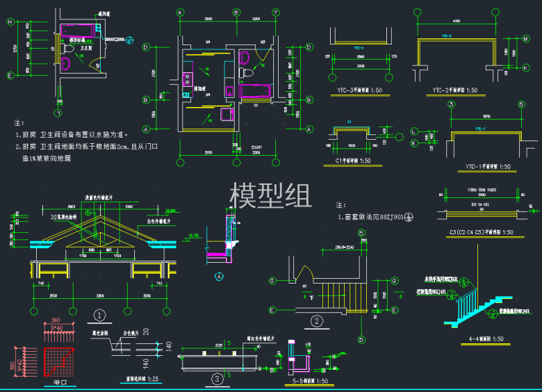This screenshot has width=542, height=392.
Task: Pick the cyan "A" marker below the wall section
Action: [x=219, y=276]
